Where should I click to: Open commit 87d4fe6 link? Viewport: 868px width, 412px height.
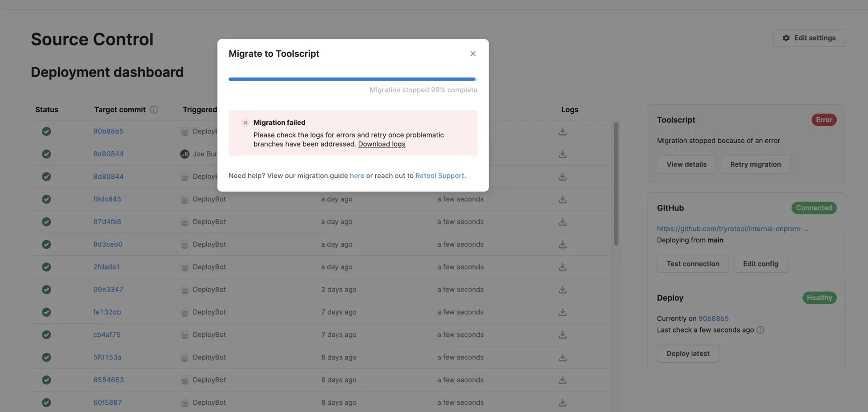[107, 222]
